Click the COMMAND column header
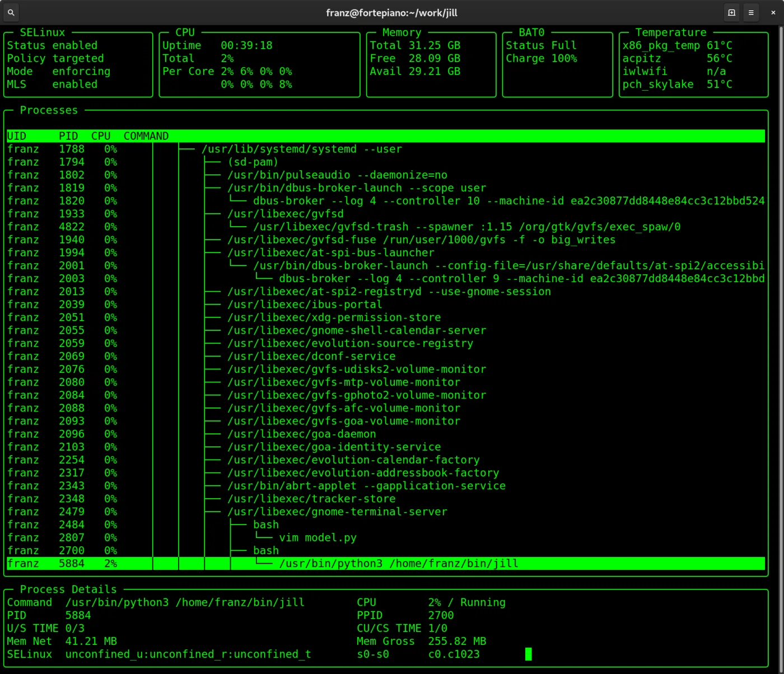The width and height of the screenshot is (784, 674). click(x=146, y=136)
